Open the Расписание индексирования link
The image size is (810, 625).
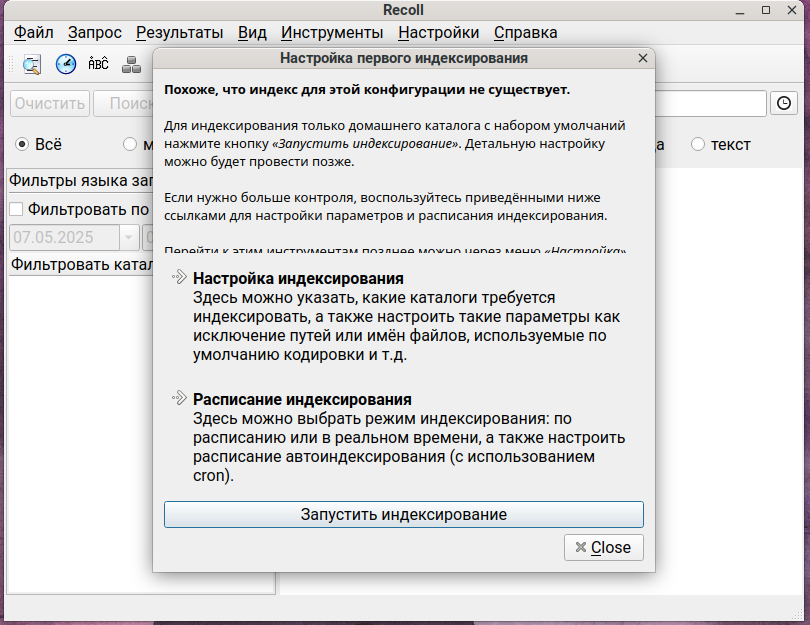(x=302, y=399)
